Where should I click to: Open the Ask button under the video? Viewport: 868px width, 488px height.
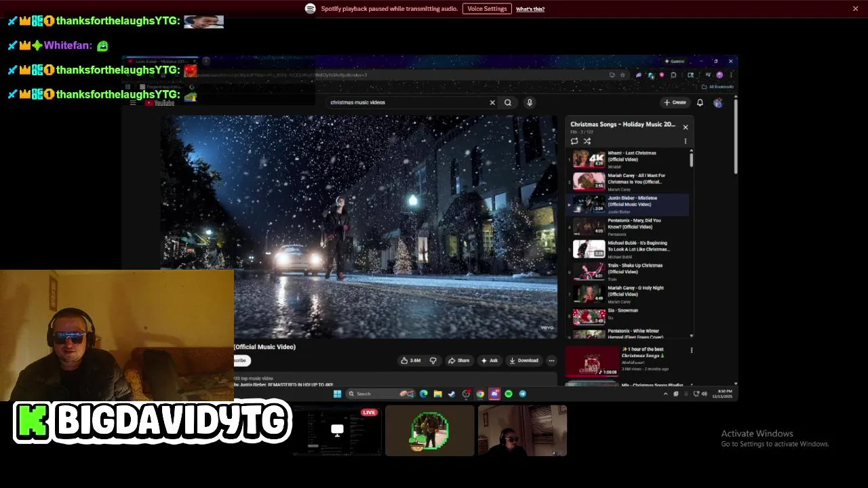click(x=490, y=361)
